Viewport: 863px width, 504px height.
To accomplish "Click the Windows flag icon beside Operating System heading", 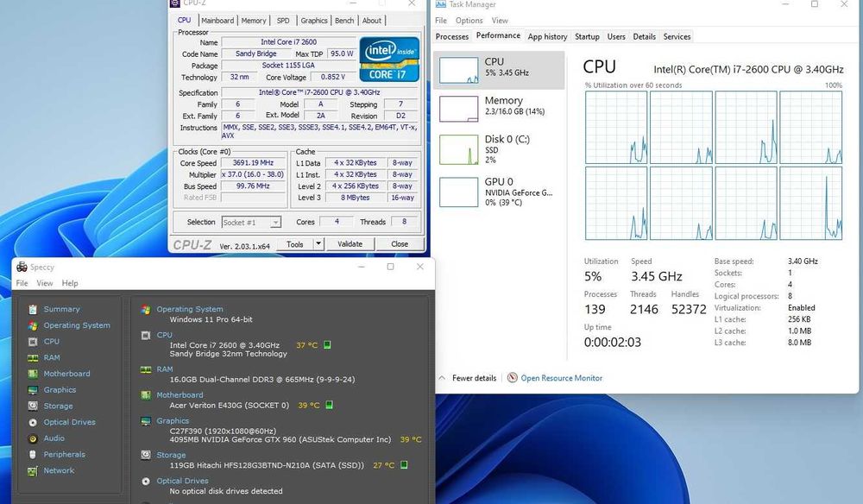I will coord(146,309).
